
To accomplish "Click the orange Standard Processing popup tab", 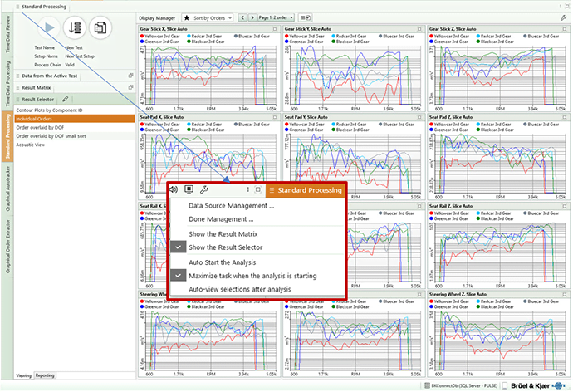I will point(306,190).
